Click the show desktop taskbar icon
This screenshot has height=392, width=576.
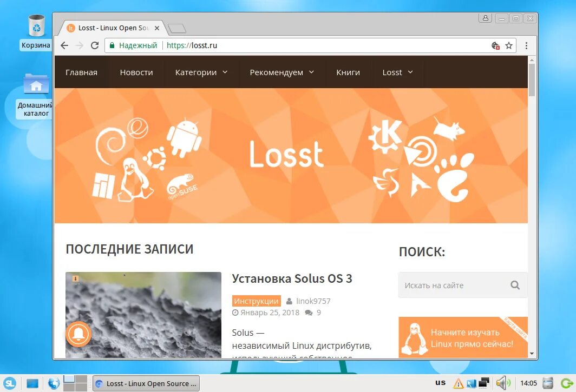click(x=32, y=383)
